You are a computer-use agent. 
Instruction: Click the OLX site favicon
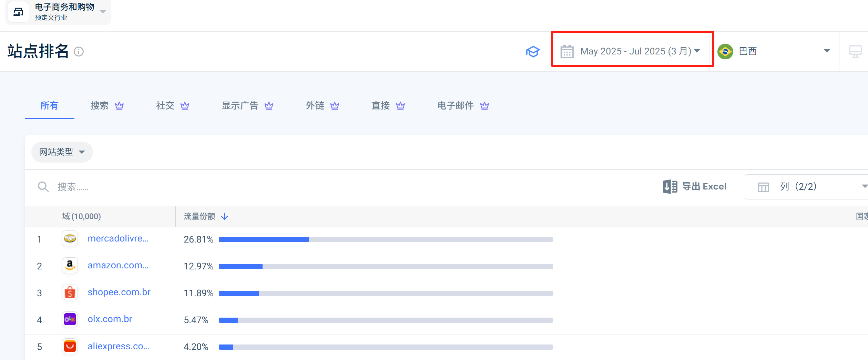[70, 319]
